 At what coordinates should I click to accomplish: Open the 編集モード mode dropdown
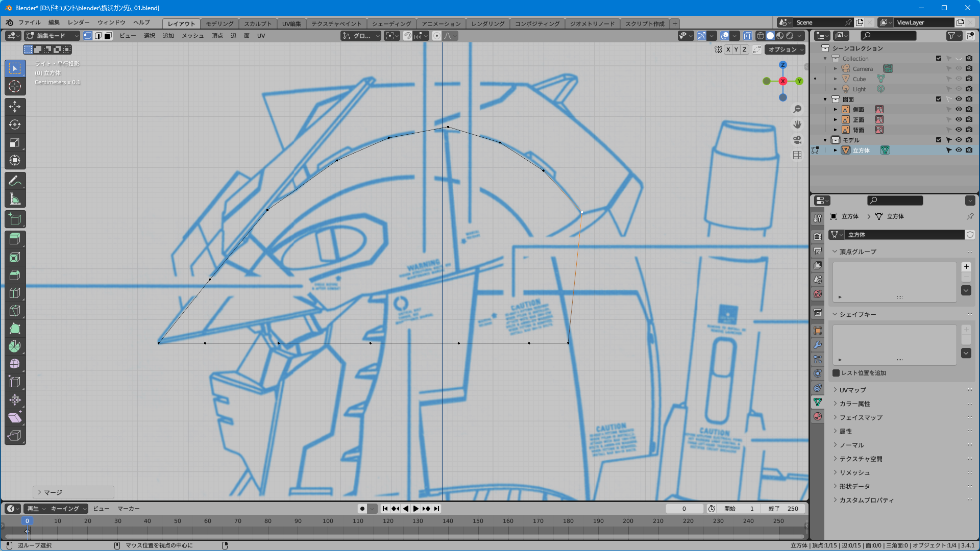(52, 36)
